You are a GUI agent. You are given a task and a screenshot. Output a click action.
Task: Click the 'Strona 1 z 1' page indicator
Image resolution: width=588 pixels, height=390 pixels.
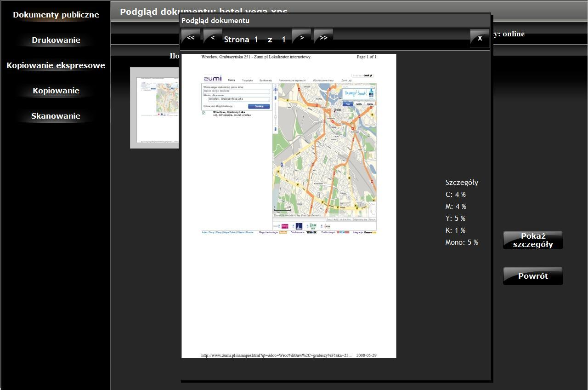(255, 40)
